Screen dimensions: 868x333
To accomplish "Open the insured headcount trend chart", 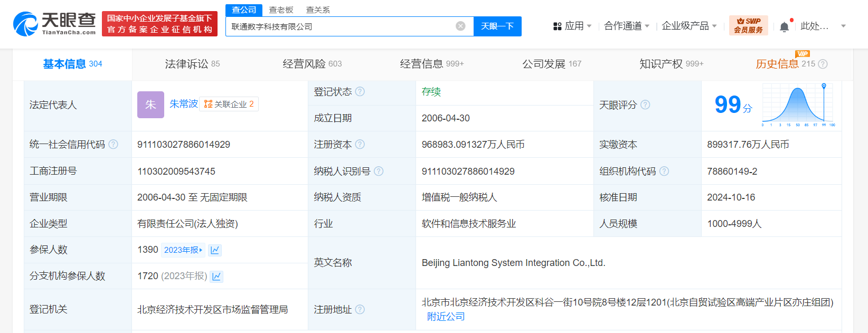I will [x=214, y=250].
